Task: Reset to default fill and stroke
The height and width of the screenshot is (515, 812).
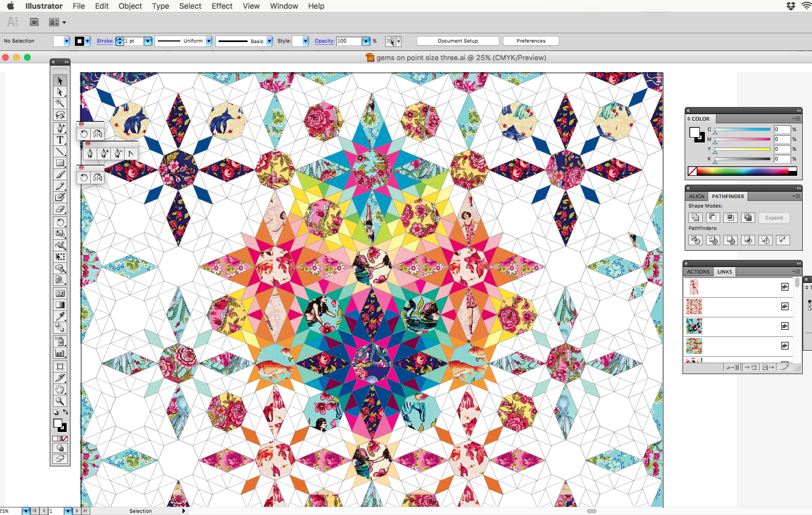Action: (x=55, y=413)
